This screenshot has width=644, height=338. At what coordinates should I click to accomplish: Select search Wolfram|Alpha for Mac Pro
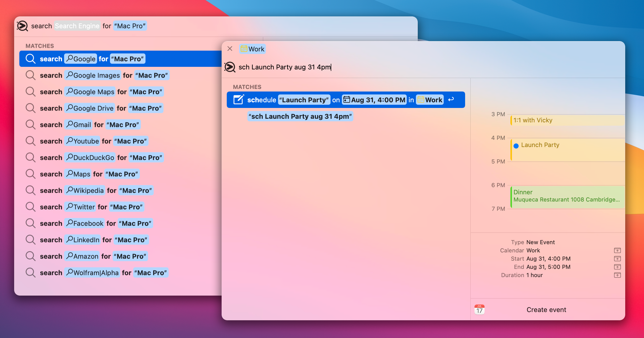pyautogui.click(x=120, y=272)
